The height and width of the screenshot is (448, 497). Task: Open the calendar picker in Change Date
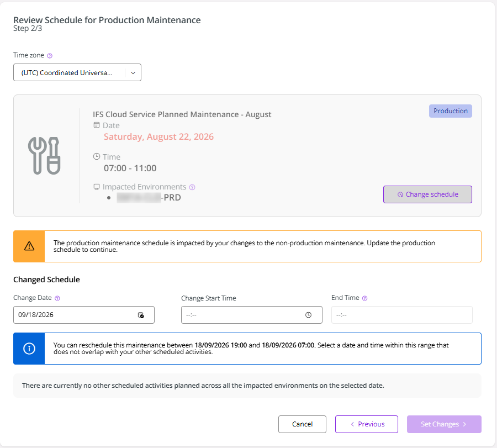coord(141,315)
